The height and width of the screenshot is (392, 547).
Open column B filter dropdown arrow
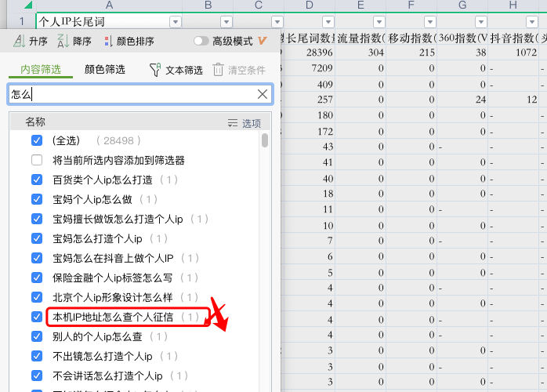[x=226, y=22]
